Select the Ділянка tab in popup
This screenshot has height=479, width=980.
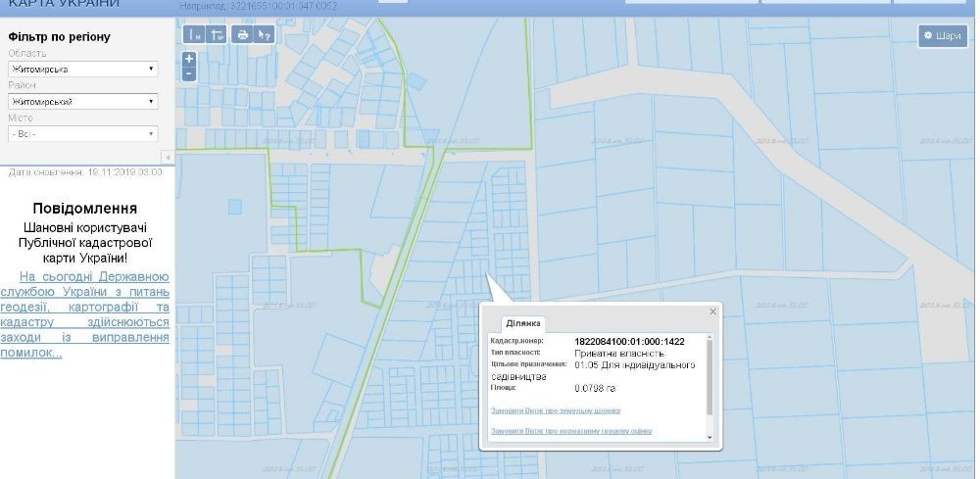pos(523,324)
